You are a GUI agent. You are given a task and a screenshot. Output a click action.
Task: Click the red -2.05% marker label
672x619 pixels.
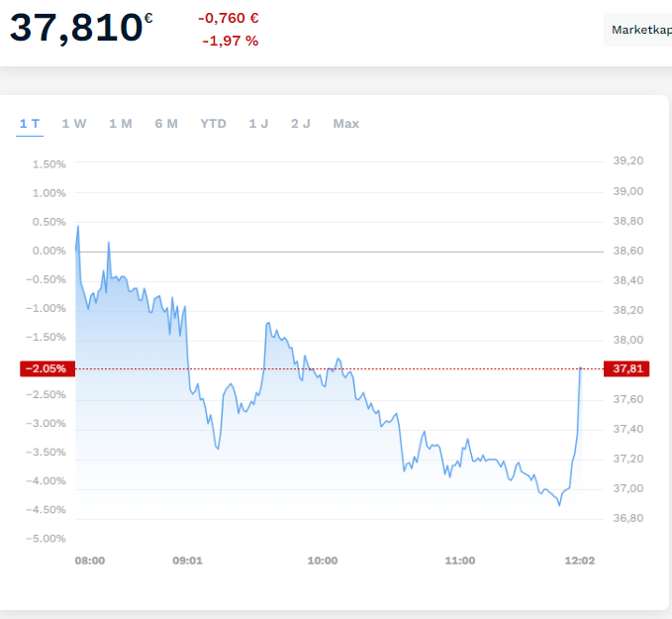pos(47,368)
